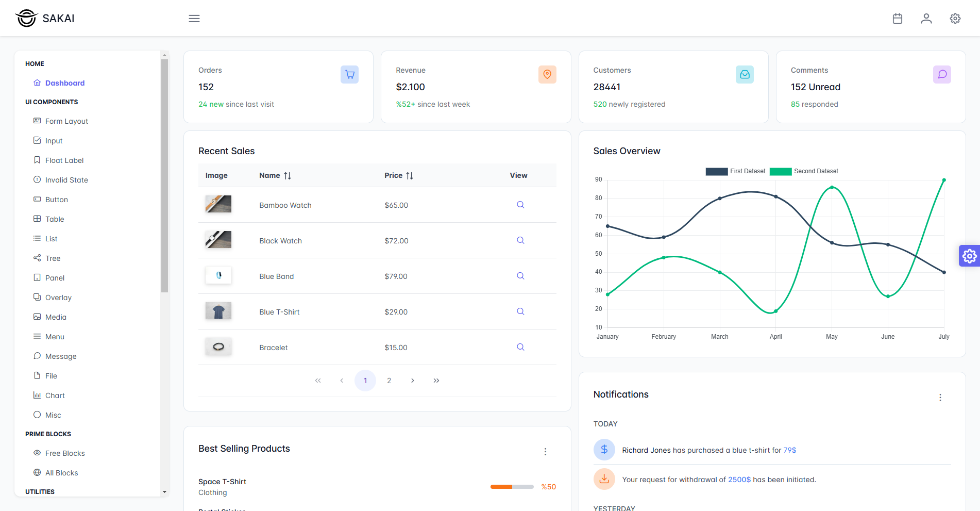Click the 2500$ withdrawal amount
Image resolution: width=980 pixels, height=511 pixels.
tap(739, 480)
